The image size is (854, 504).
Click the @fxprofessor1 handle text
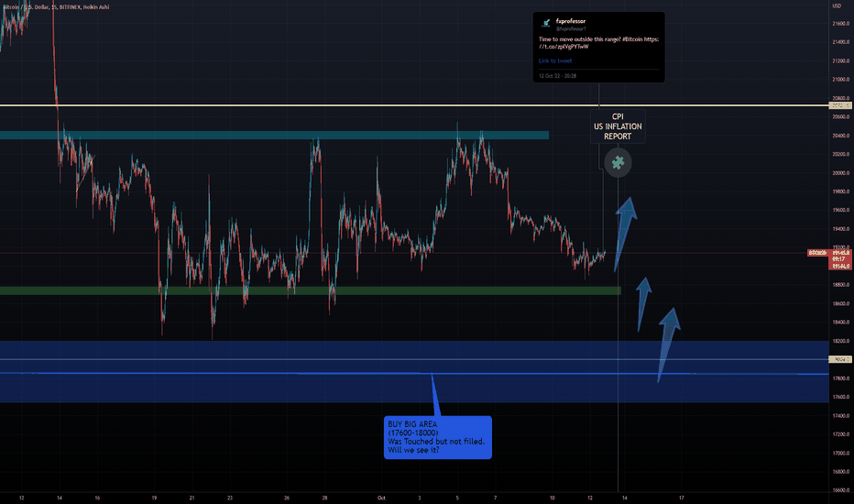(x=571, y=28)
